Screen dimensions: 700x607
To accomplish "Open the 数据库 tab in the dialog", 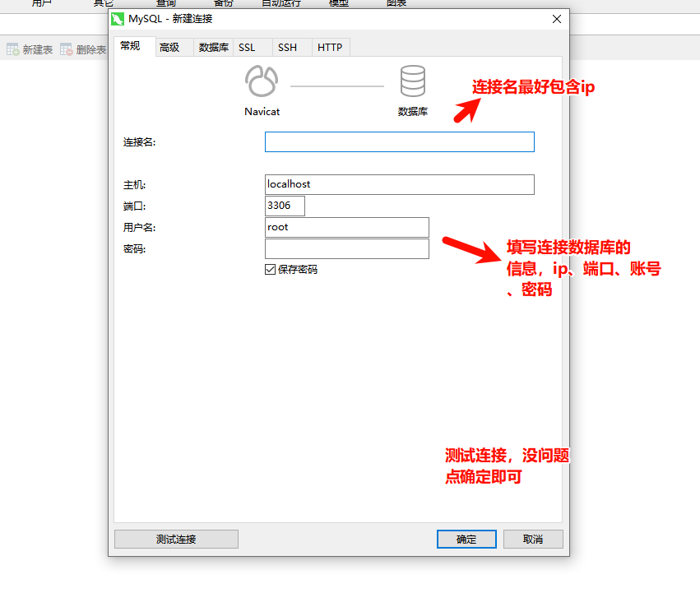I will point(213,48).
